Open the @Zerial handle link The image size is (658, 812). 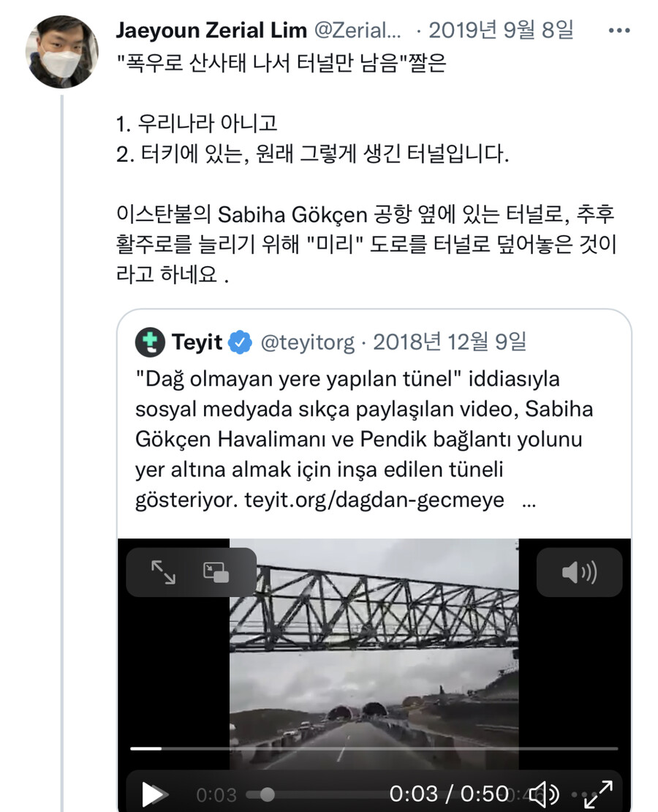click(358, 30)
